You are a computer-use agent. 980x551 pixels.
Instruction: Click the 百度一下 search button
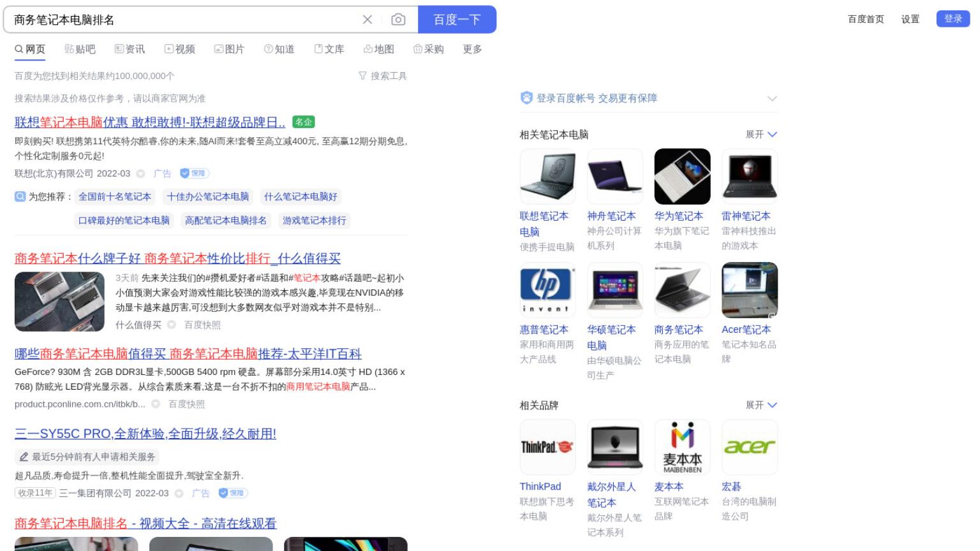457,19
